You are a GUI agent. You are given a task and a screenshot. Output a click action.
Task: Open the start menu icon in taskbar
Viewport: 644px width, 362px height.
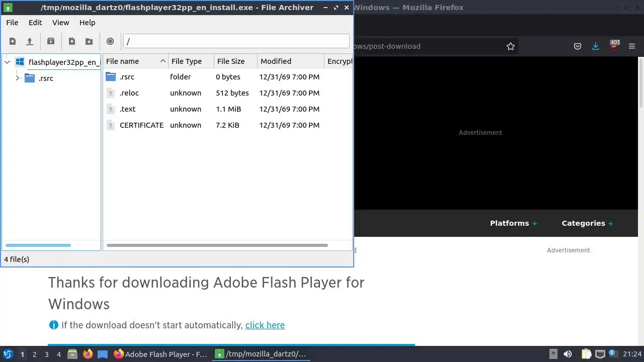[x=8, y=354]
